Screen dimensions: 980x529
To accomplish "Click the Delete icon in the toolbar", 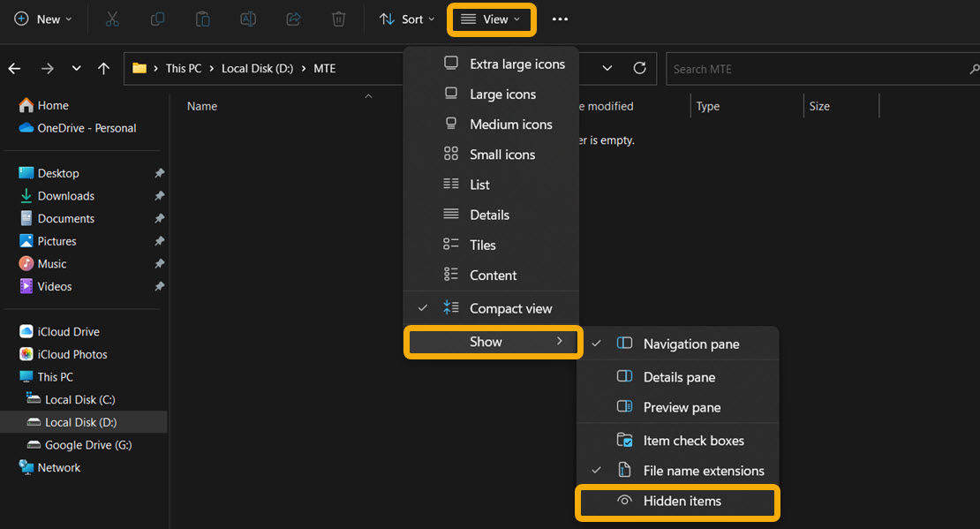I will (338, 19).
